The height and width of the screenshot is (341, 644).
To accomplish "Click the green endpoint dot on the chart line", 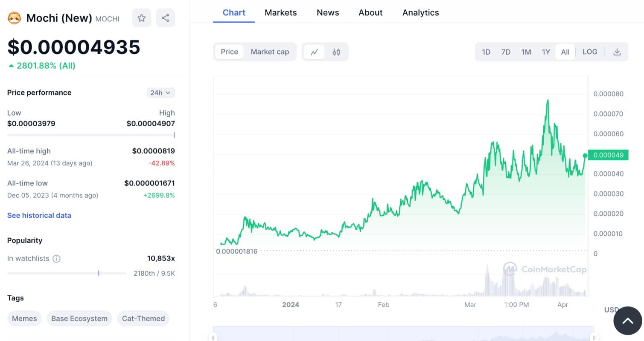I will 585,156.
